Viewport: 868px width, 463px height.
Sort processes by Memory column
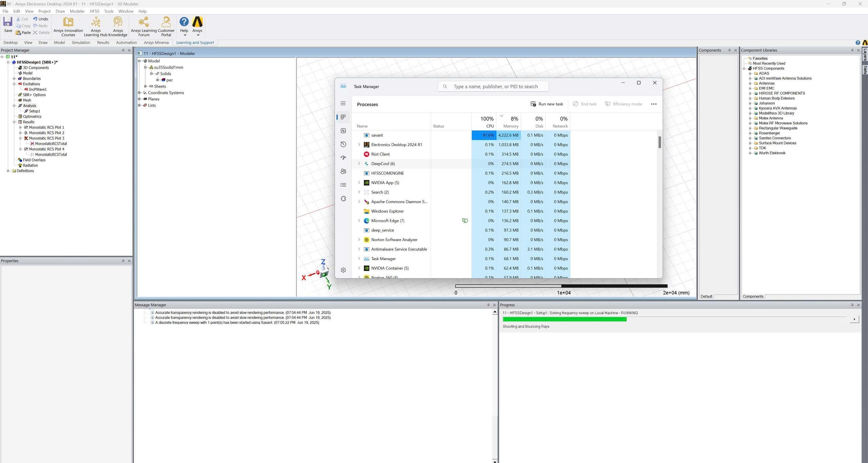coord(509,122)
